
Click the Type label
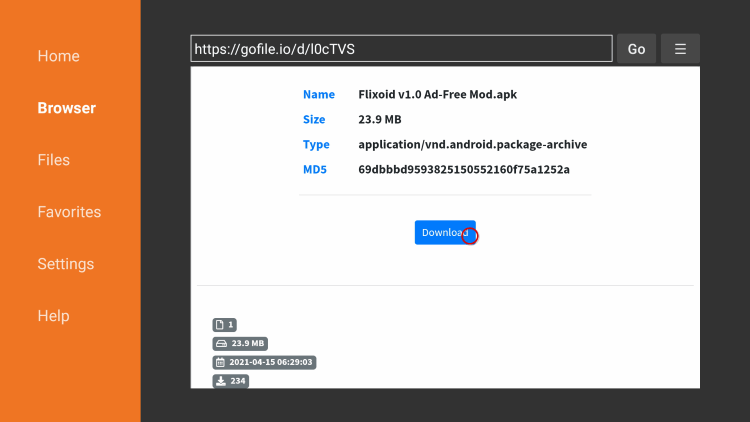[316, 144]
